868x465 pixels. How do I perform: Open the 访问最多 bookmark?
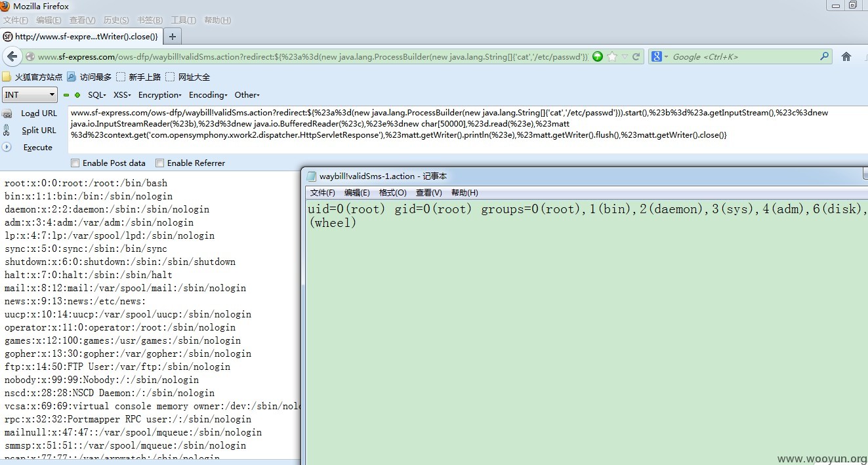pyautogui.click(x=89, y=77)
